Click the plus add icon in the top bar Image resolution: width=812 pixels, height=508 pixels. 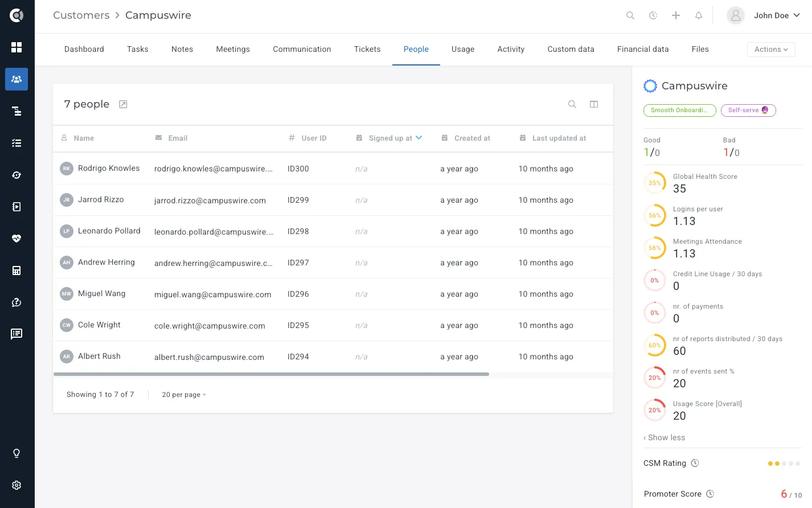pos(676,15)
